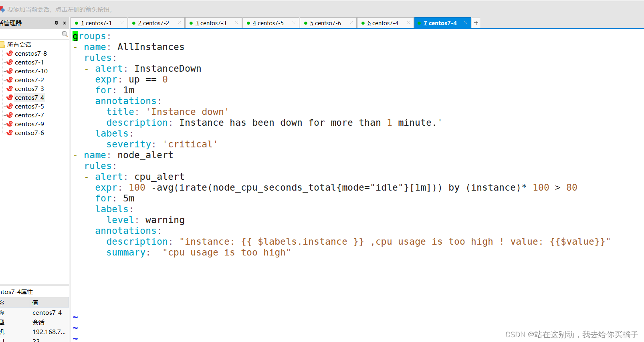The width and height of the screenshot is (644, 342).
Task: Select the 所有会话 folder in tree
Action: [19, 44]
